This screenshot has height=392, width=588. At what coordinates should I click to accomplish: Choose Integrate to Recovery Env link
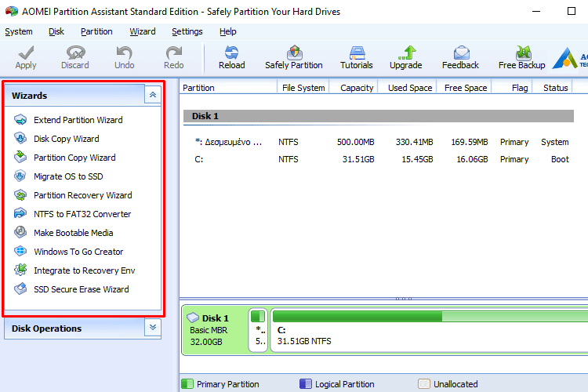[x=85, y=270]
